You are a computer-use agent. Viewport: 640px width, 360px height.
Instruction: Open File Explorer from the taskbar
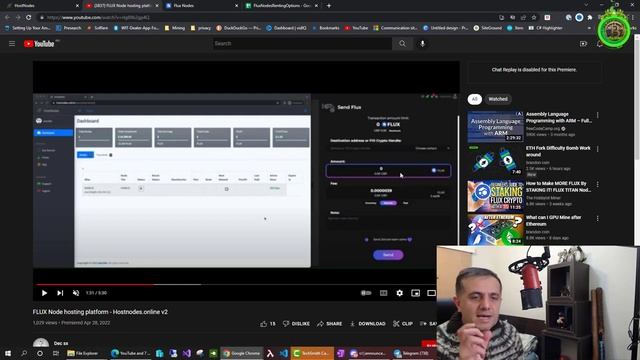coord(83,353)
